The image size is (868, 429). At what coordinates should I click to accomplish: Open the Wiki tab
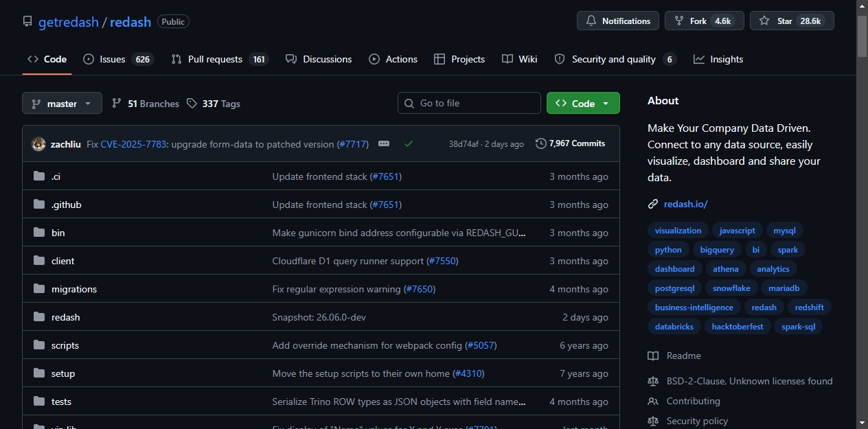(x=520, y=59)
